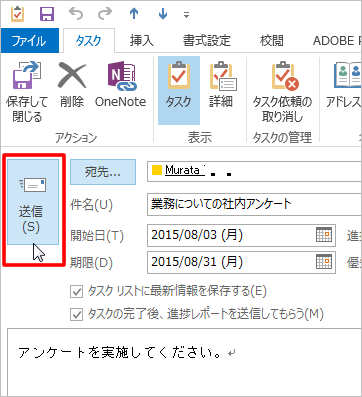Open the Quick Access Toolbar customize dropdown
The height and width of the screenshot is (397, 362).
tap(186, 15)
